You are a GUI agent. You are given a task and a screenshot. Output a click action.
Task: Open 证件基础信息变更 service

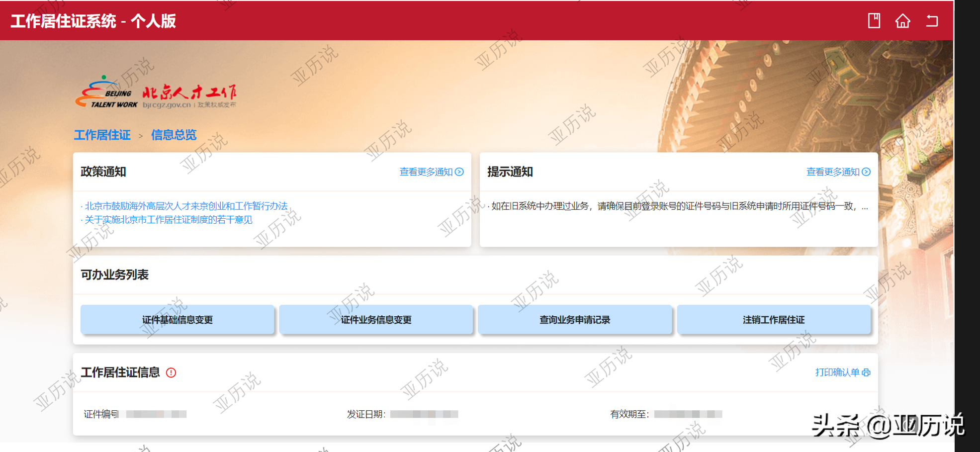[x=178, y=320]
